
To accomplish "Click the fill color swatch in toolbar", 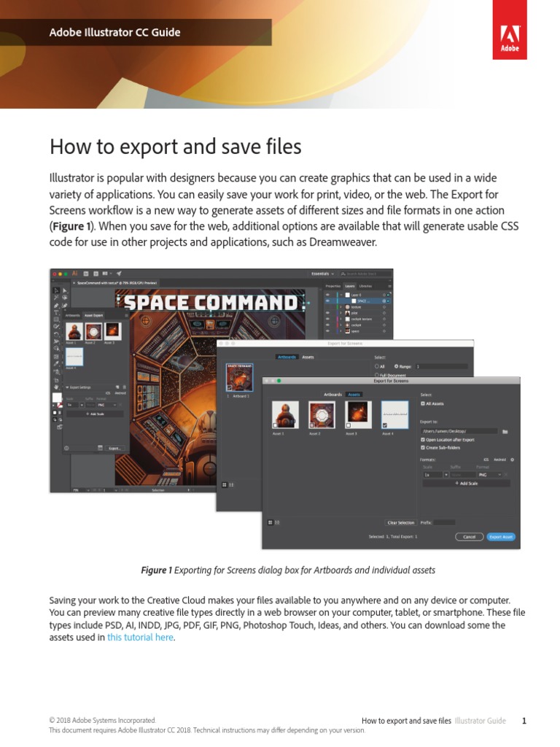I will [57, 398].
